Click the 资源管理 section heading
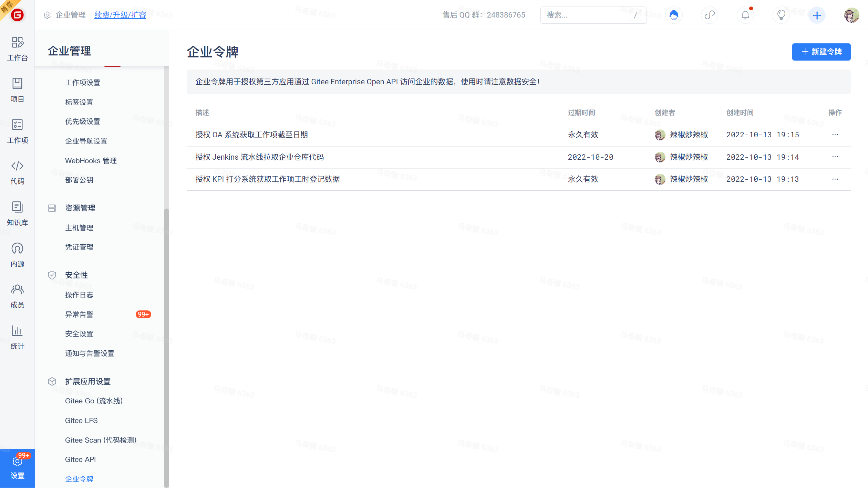This screenshot has height=488, width=868. click(80, 208)
